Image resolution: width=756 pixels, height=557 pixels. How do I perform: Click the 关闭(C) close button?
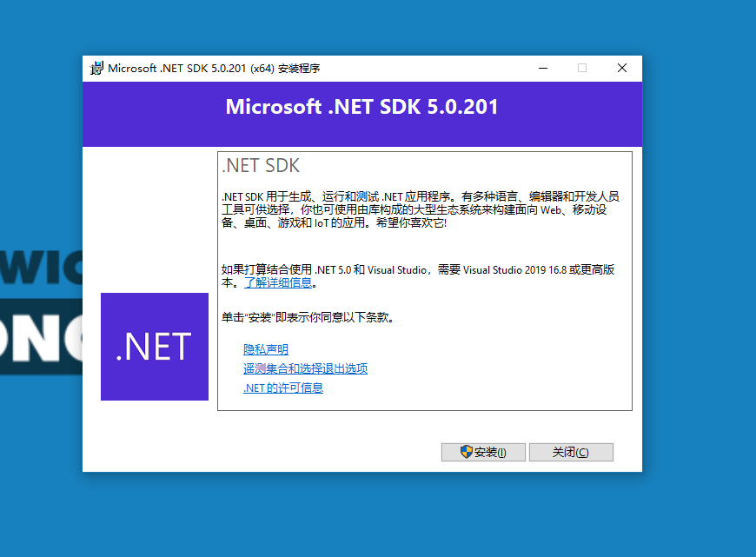point(571,452)
